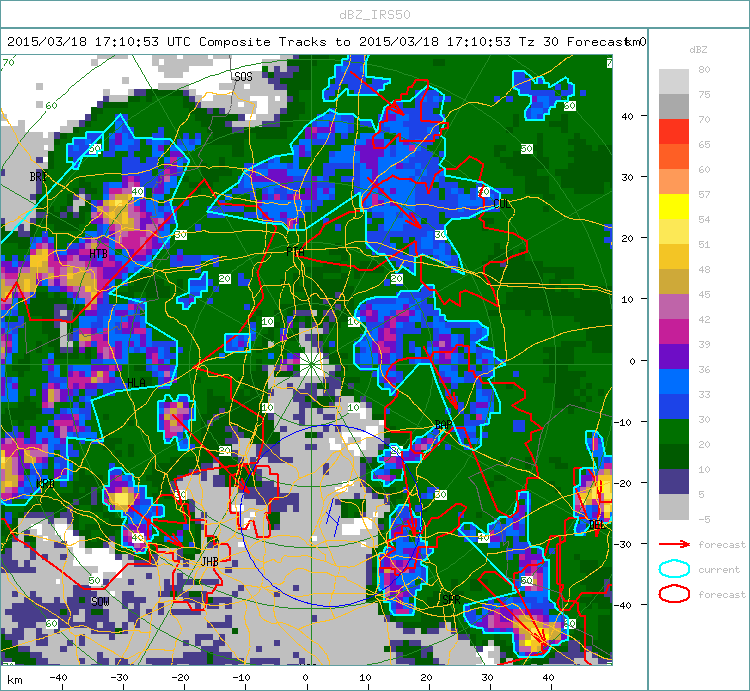Click the x-axis '-20' tick label

[x=180, y=677]
